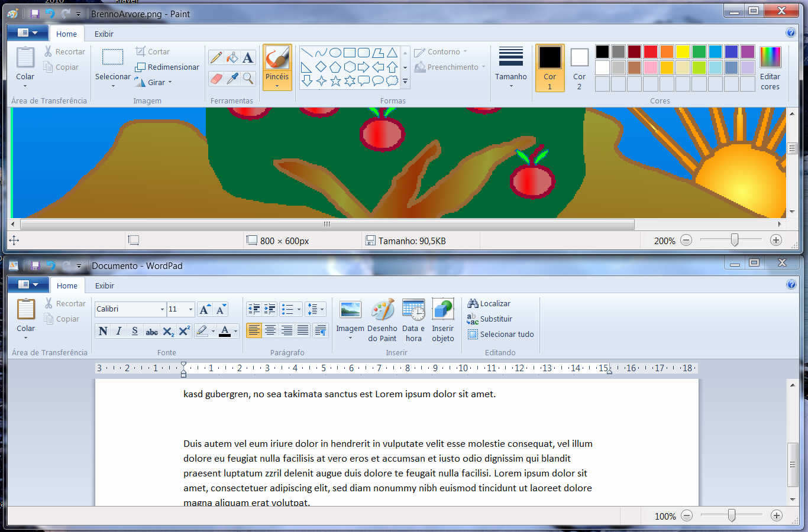Open the Paint Exibir tab
The width and height of the screenshot is (808, 532).
104,34
